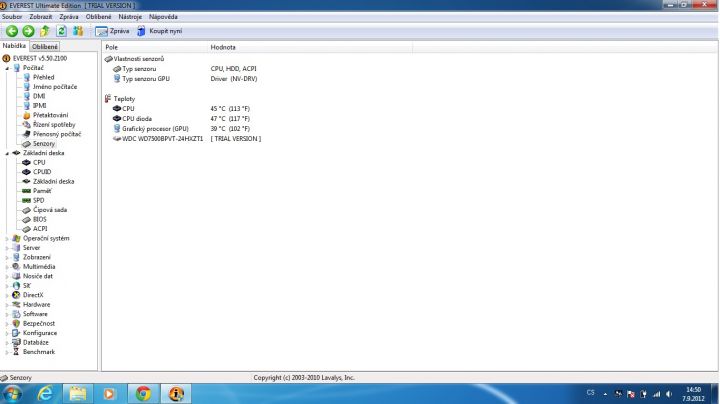This screenshot has height=404, width=720.
Task: Open the Nástroje menu
Action: [130, 17]
